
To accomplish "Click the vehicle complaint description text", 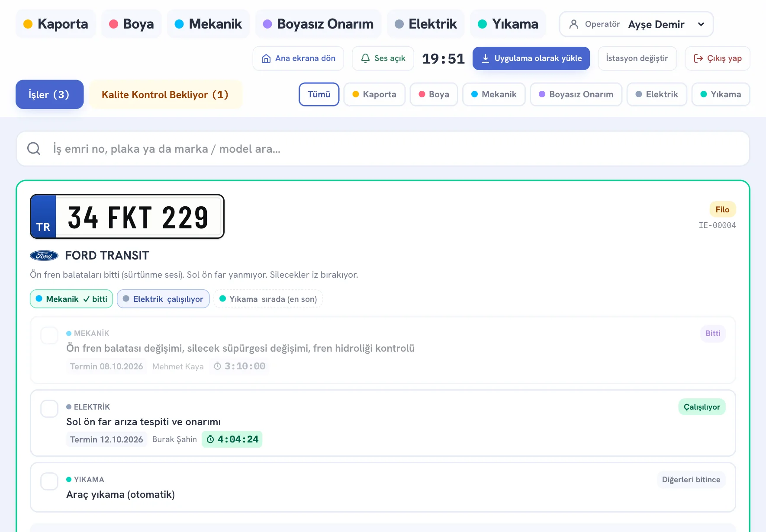I will click(x=194, y=275).
